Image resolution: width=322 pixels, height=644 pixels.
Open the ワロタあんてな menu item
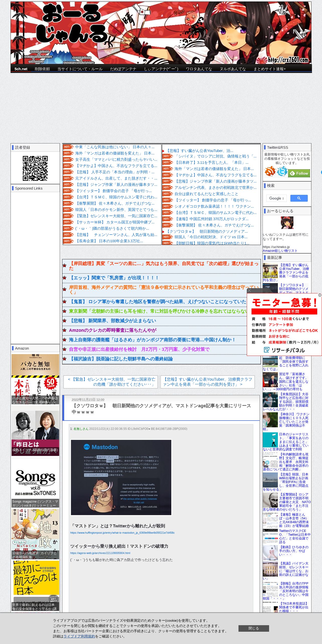pos(199,69)
